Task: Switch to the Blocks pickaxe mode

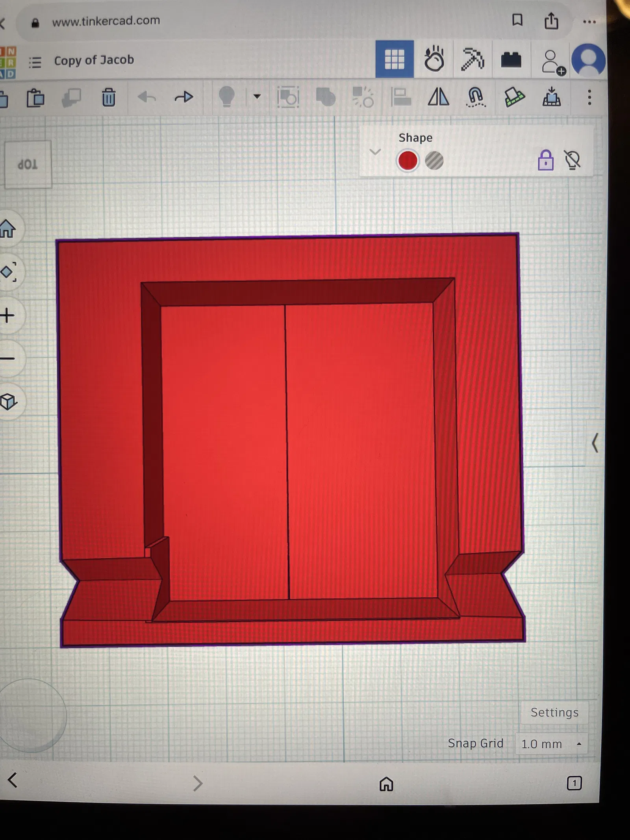Action: point(472,59)
